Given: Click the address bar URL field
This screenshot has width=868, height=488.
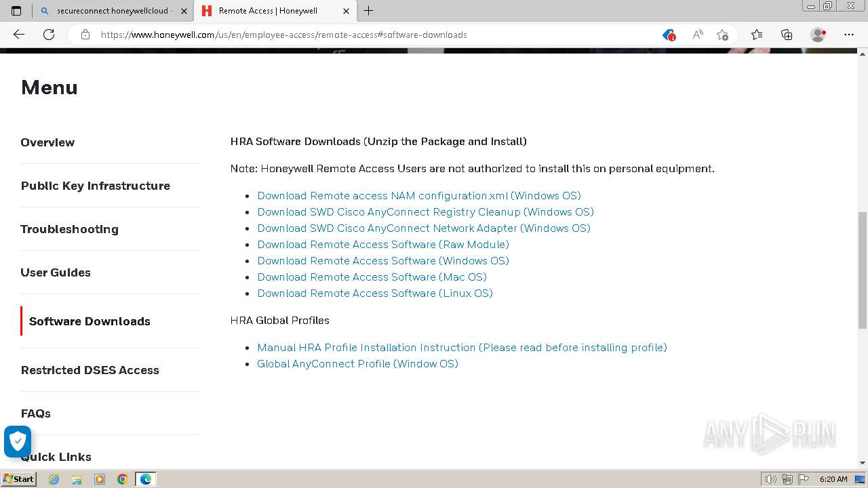Looking at the screenshot, I should (284, 35).
